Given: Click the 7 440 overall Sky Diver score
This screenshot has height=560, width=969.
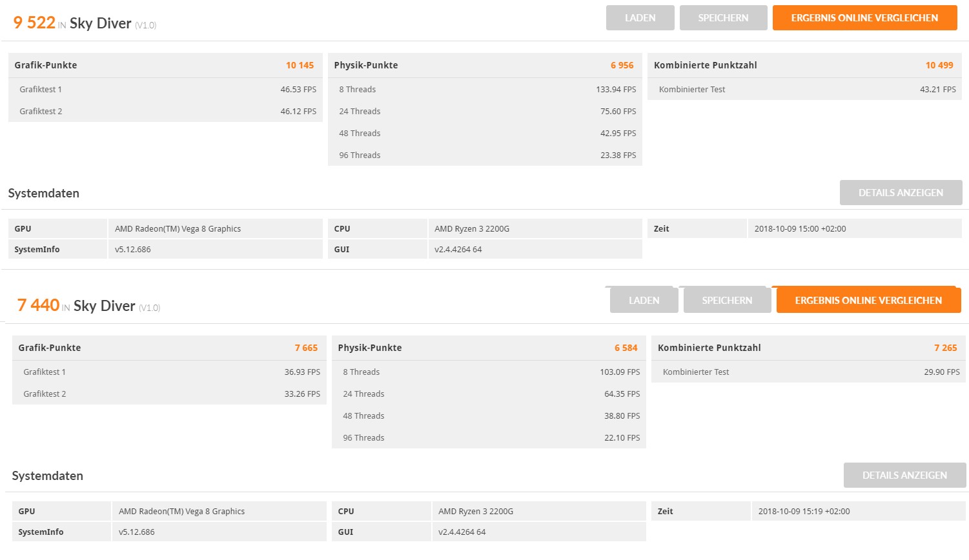Looking at the screenshot, I should pos(38,305).
